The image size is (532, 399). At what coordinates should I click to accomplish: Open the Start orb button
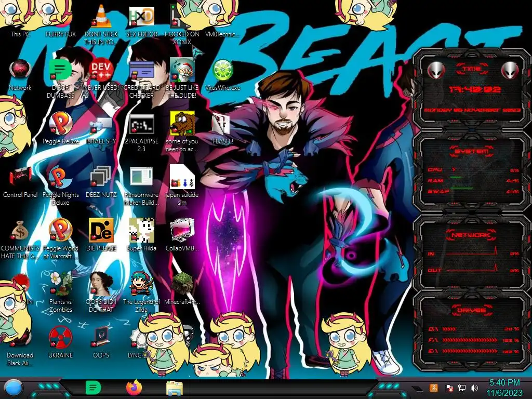click(x=14, y=388)
